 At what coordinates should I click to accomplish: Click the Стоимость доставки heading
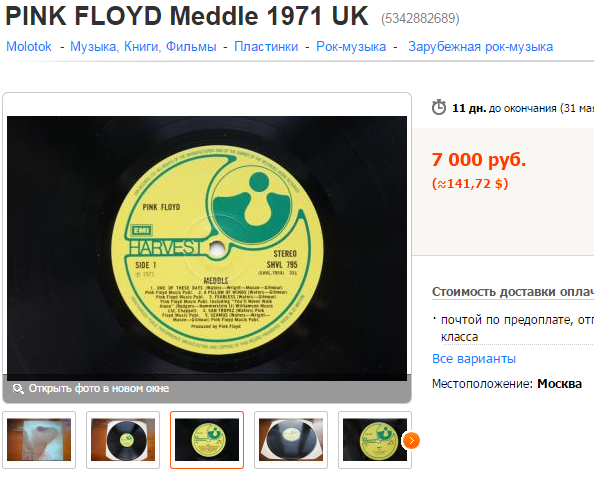[x=513, y=292]
